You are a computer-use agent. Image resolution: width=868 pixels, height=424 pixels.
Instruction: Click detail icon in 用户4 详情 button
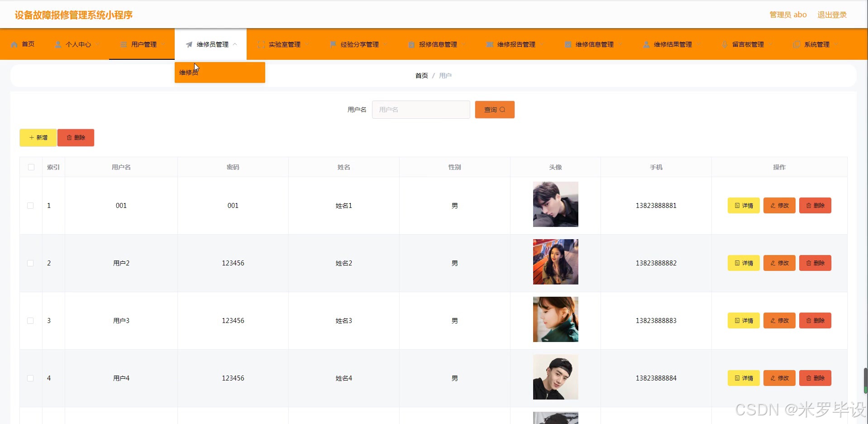[737, 378]
